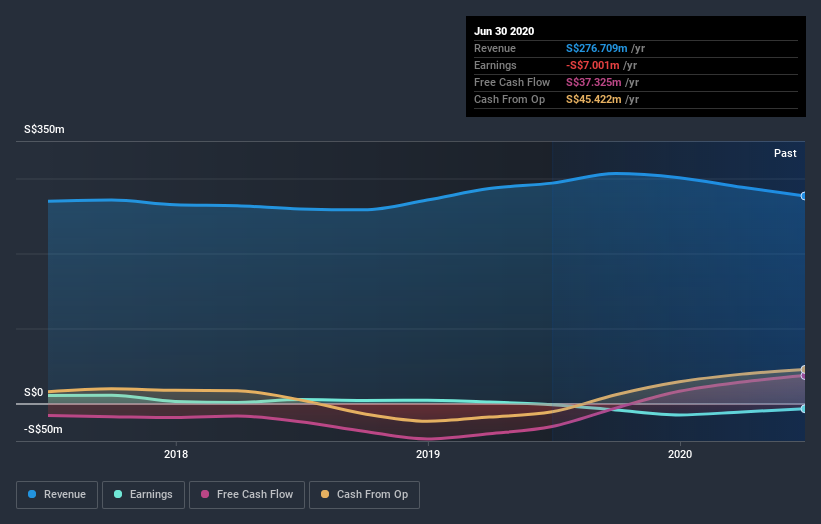This screenshot has height=524, width=821.
Task: Click the S$350m y-axis label
Action: 45,129
